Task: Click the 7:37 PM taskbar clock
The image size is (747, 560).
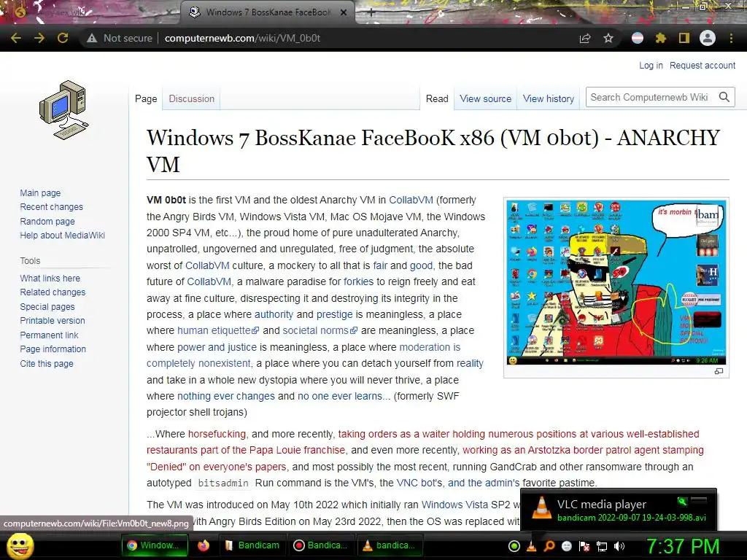Action: (x=683, y=546)
